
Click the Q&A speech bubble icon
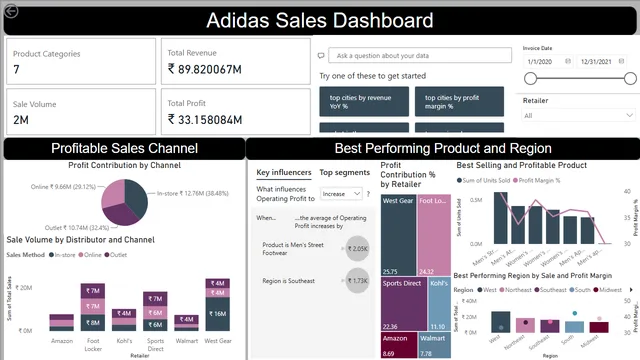click(321, 56)
